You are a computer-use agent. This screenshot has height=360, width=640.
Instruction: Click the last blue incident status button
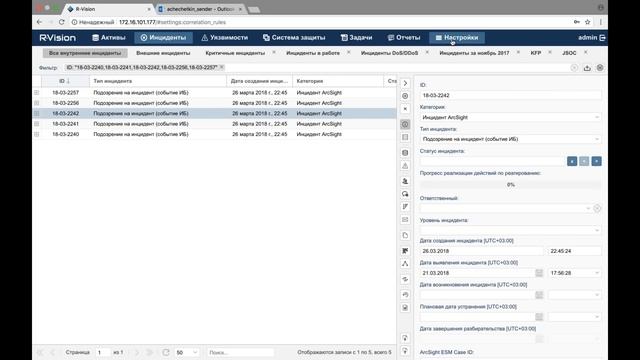click(x=596, y=161)
